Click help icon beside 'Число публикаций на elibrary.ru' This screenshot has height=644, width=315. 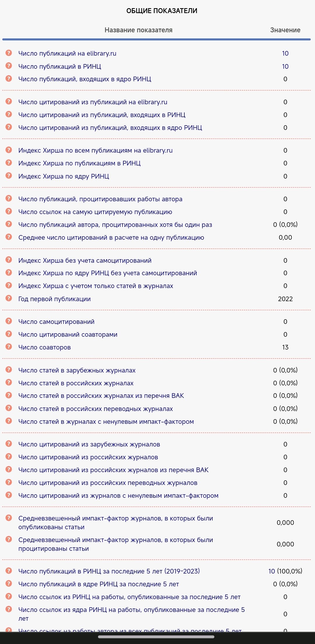pyautogui.click(x=9, y=53)
